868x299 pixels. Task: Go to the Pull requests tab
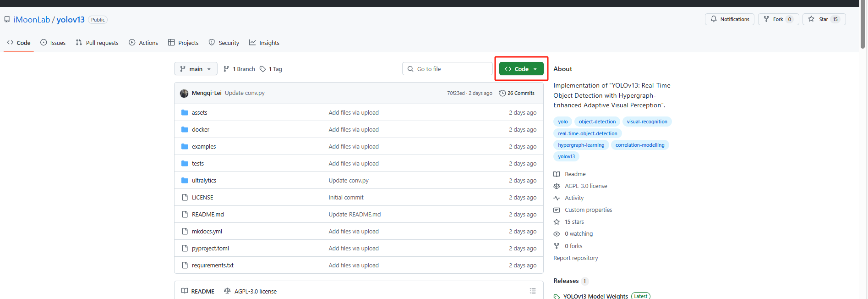97,43
